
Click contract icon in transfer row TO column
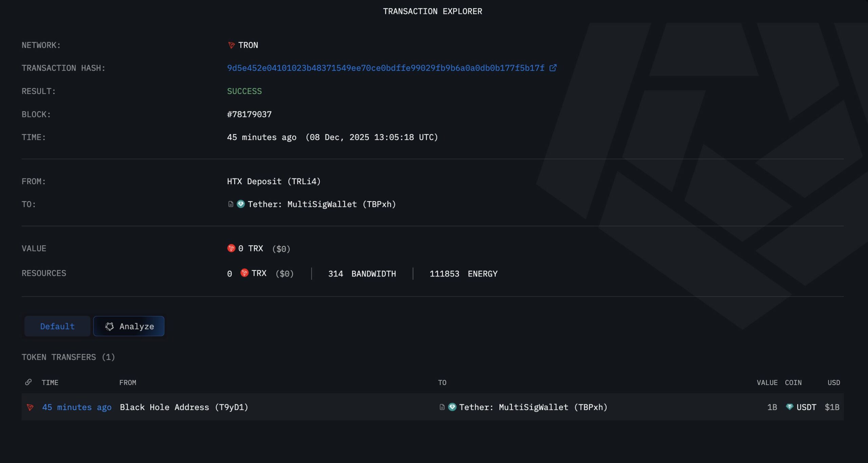point(442,407)
